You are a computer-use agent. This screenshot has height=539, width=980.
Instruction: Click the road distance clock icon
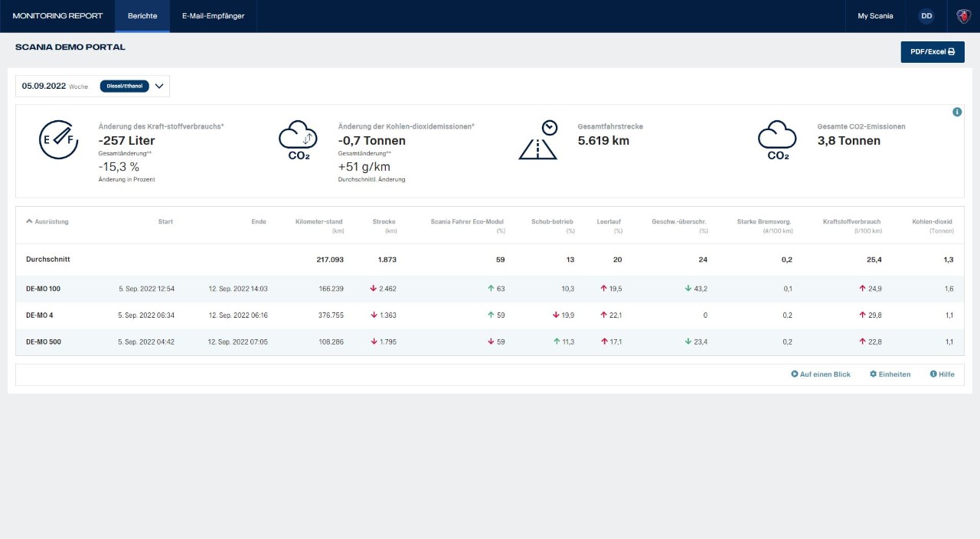click(537, 140)
